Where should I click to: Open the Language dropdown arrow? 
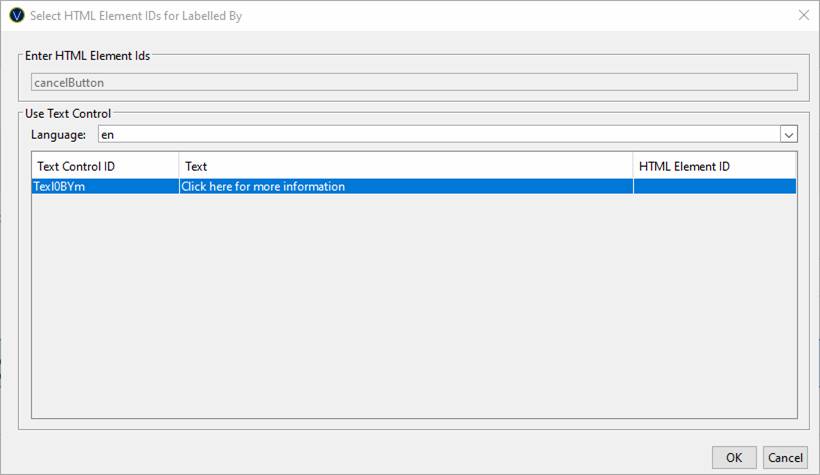point(789,134)
